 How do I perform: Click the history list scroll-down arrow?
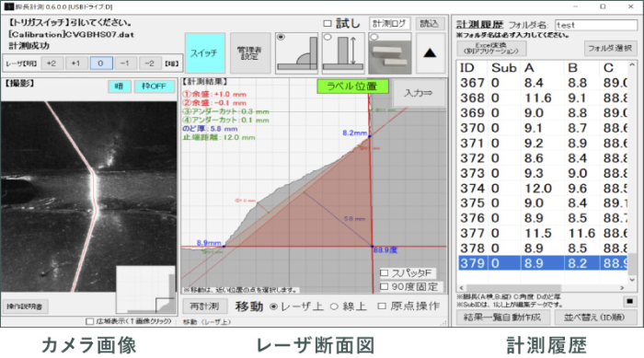pyautogui.click(x=632, y=280)
